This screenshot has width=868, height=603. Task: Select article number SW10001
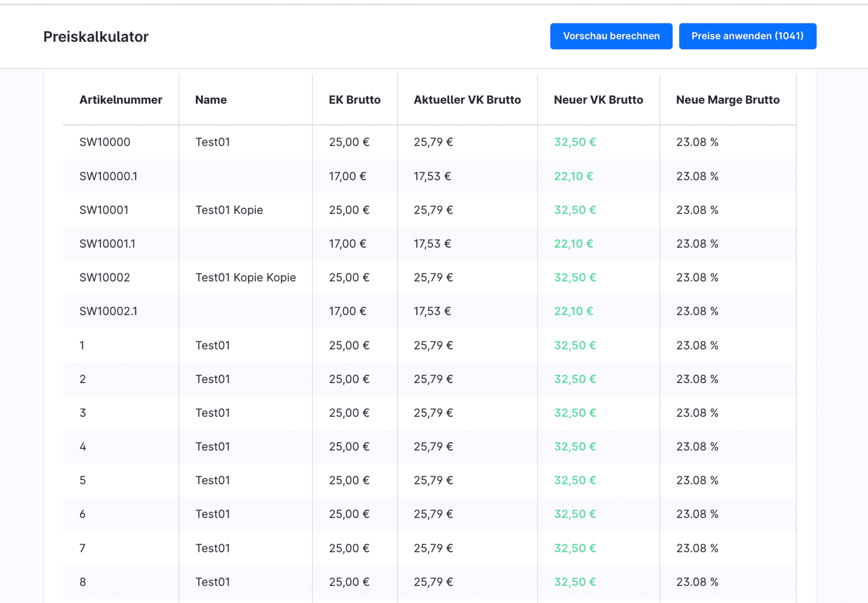coord(104,210)
